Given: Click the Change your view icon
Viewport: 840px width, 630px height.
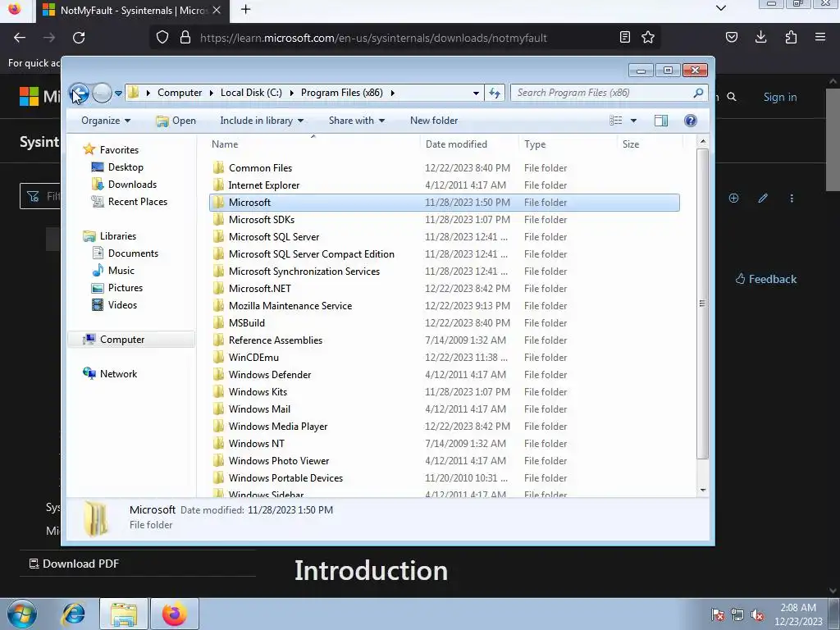Looking at the screenshot, I should click(x=615, y=121).
